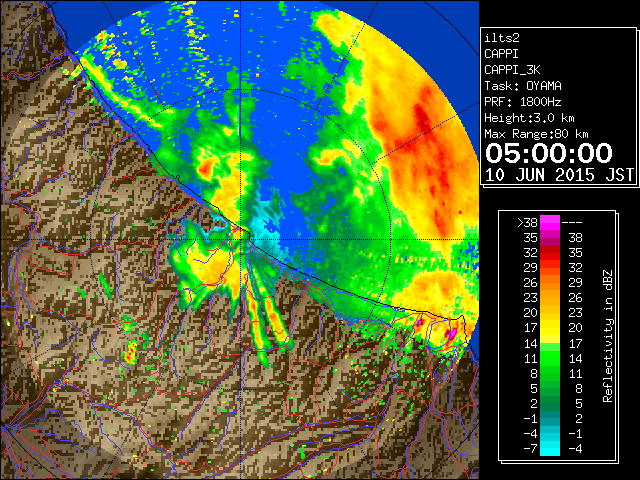Viewport: 640px width, 480px height.
Task: Select the 'CAPPI_3K' product label
Action: click(512, 70)
